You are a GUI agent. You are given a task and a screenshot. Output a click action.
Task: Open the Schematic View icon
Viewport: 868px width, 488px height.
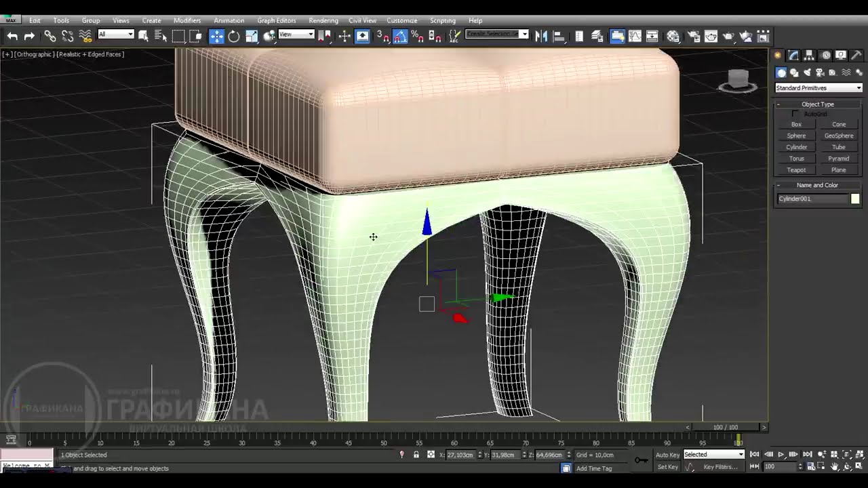(x=652, y=36)
